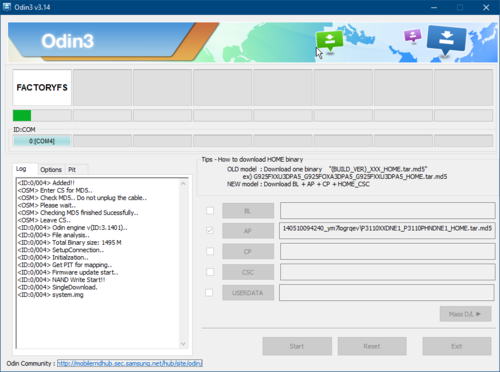Tick the CSC checkbox
The height and width of the screenshot is (372, 500).
[210, 272]
